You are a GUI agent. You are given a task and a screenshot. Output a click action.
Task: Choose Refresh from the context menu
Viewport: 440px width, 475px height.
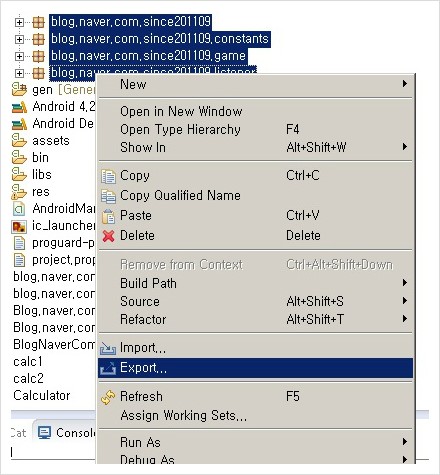pos(255,397)
